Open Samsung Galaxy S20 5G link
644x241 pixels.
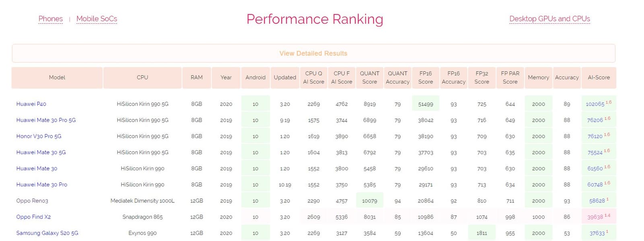[47, 233]
